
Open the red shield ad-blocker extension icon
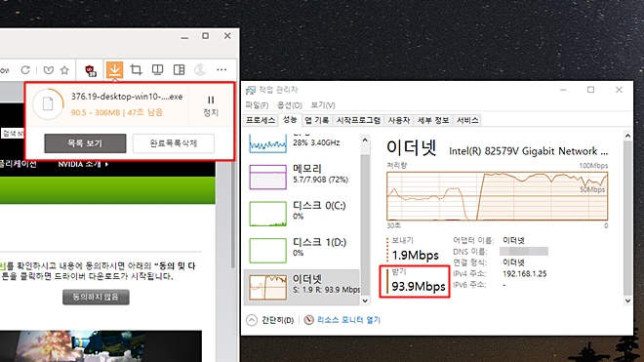(x=91, y=70)
